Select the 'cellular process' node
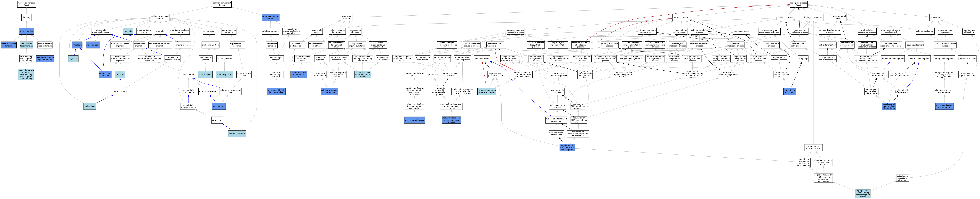Viewport: 980px width, 199px height. (786, 18)
